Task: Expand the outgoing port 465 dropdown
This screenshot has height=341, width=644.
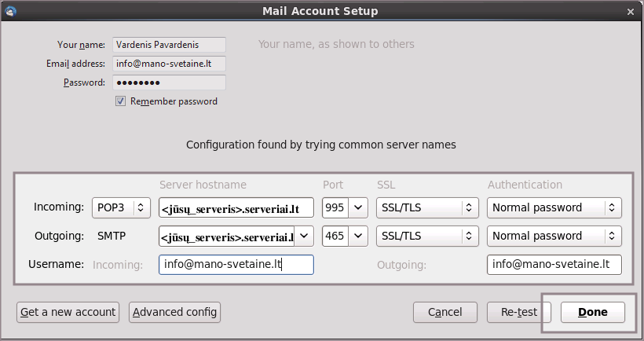Action: coord(358,236)
